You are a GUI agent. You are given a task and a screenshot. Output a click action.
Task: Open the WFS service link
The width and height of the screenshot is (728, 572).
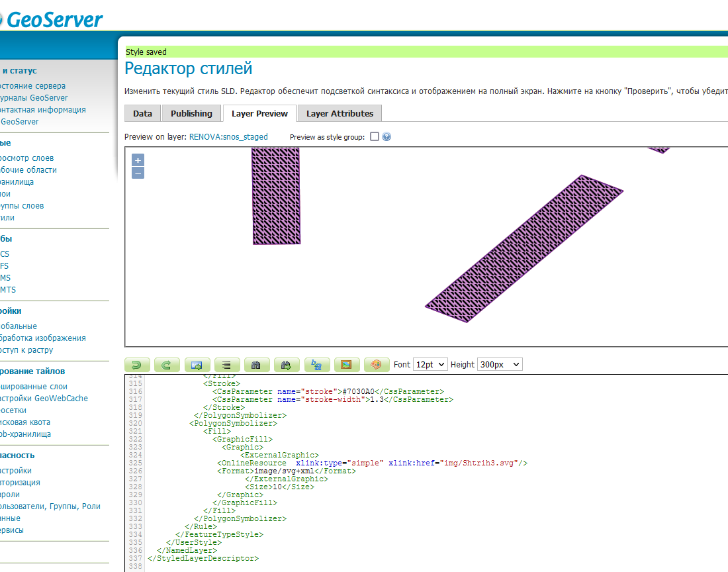coord(4,266)
